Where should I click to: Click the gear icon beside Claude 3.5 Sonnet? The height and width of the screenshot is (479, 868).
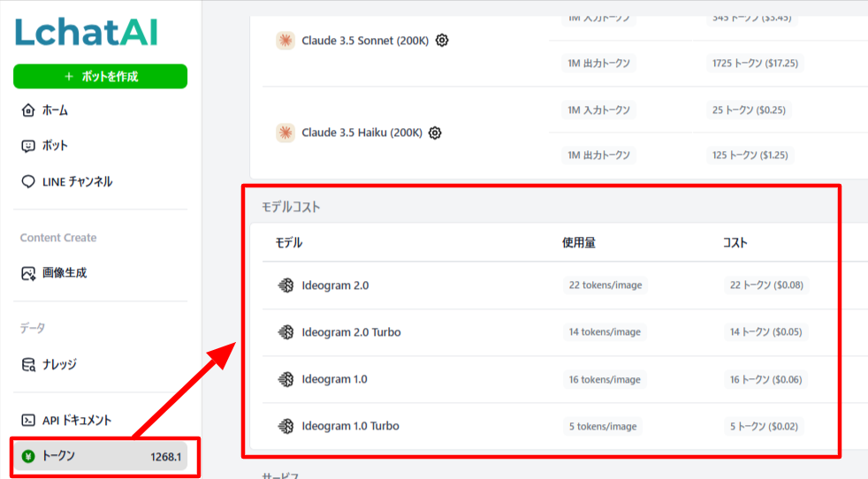click(442, 40)
